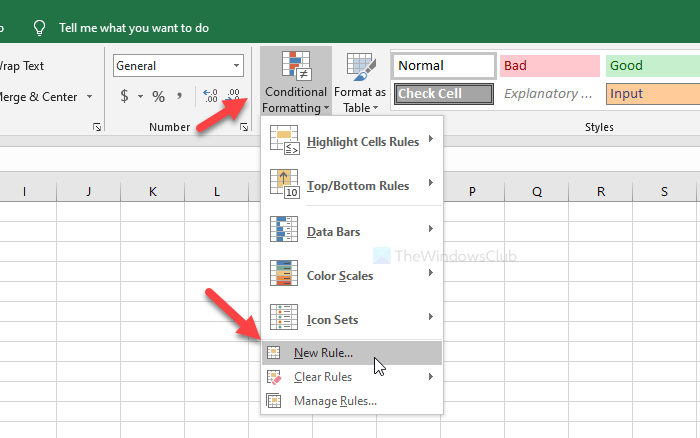Viewport: 700px width, 438px height.
Task: Select the column P header
Action: click(471, 191)
